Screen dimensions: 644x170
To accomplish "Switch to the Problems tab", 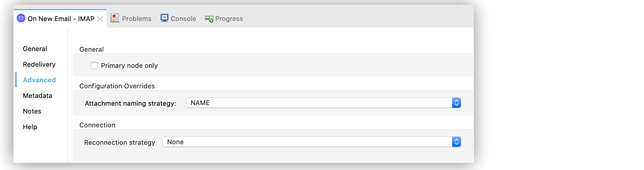I will 136,19.
